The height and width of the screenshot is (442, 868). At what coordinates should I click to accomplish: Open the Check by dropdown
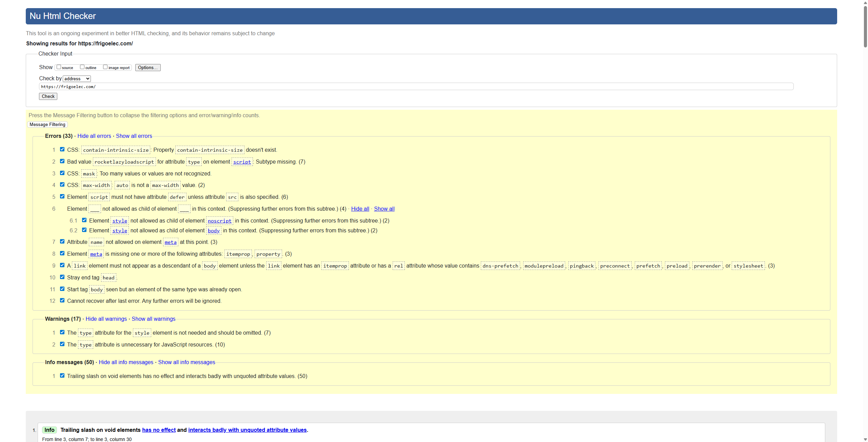[76, 78]
